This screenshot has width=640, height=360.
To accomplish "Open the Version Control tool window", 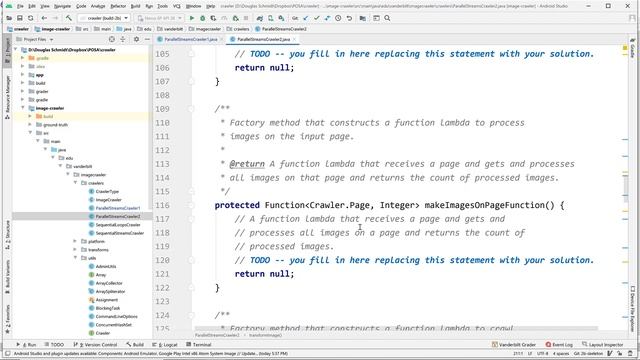I will tap(95, 344).
